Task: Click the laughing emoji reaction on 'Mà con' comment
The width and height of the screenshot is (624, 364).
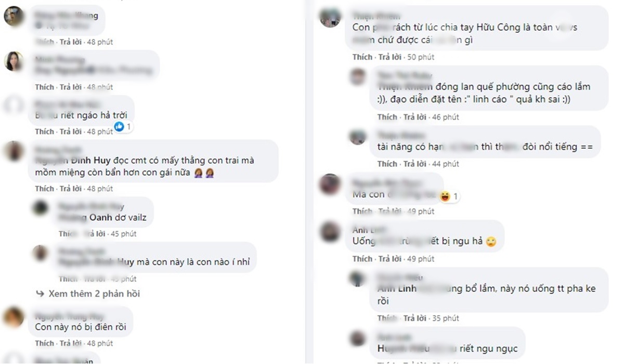Action: pyautogui.click(x=445, y=197)
